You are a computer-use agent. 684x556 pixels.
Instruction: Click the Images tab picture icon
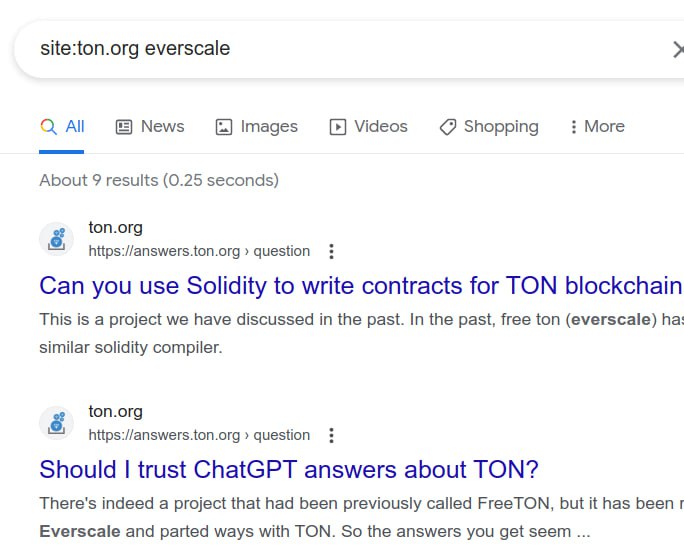pos(224,127)
